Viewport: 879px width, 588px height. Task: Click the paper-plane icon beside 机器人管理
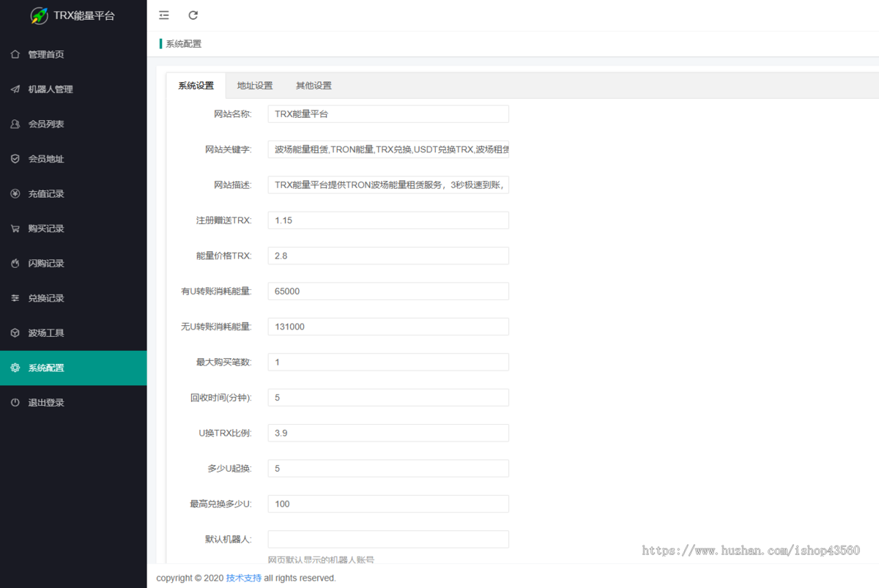point(15,89)
